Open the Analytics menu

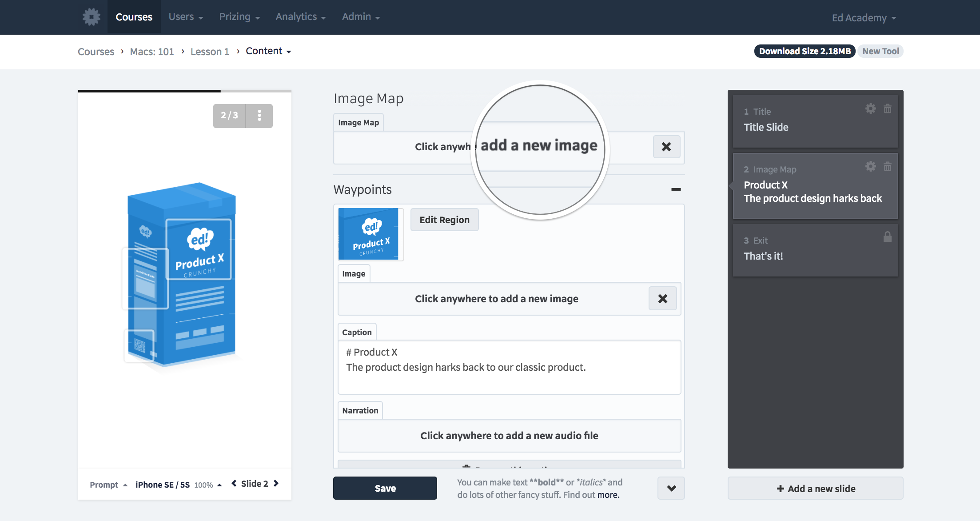(x=300, y=17)
